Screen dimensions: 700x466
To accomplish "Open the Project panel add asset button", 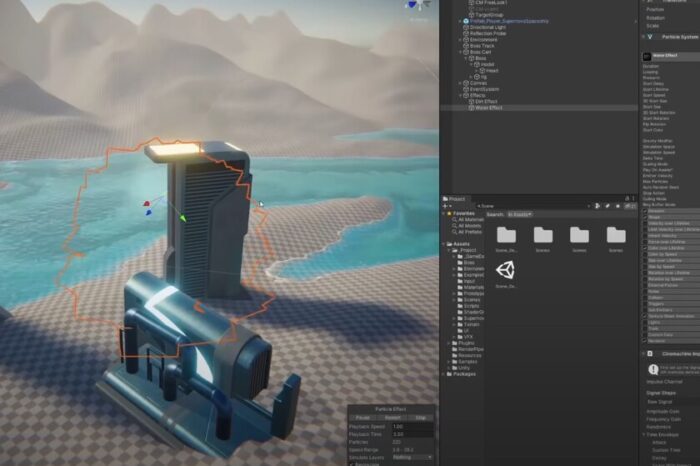I will point(446,206).
